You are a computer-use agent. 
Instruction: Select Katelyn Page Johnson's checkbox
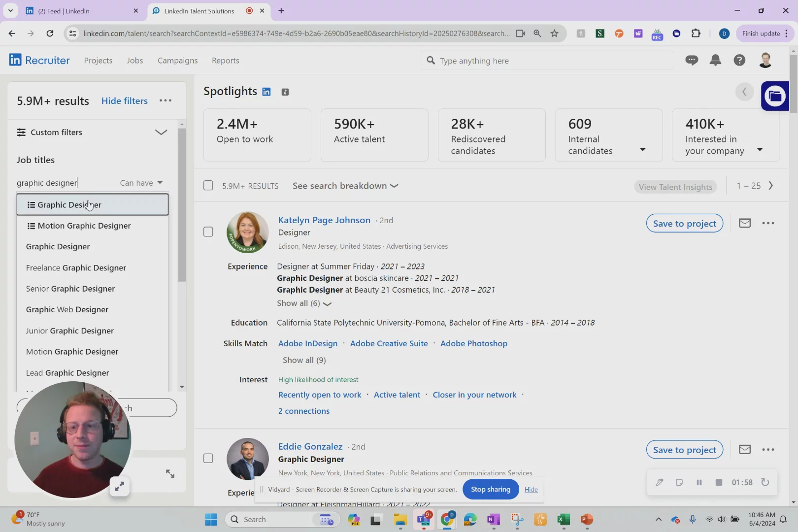tap(208, 232)
